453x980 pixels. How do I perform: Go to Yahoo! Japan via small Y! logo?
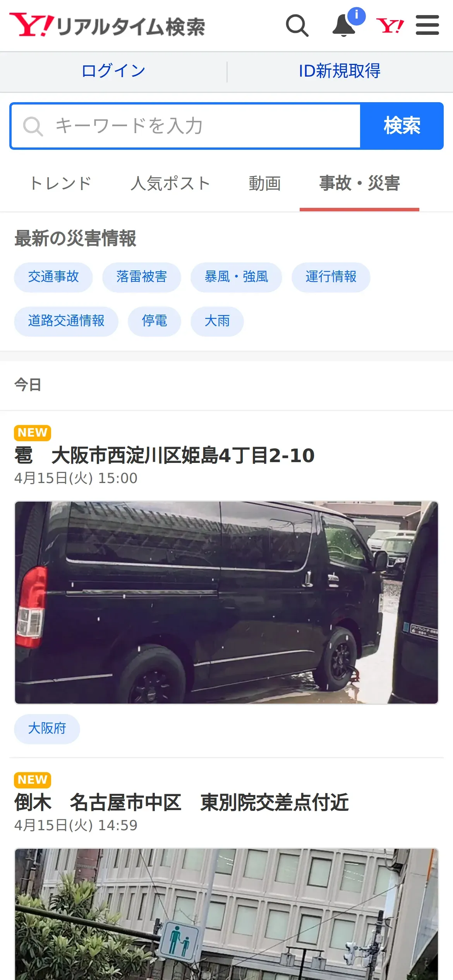tap(390, 26)
